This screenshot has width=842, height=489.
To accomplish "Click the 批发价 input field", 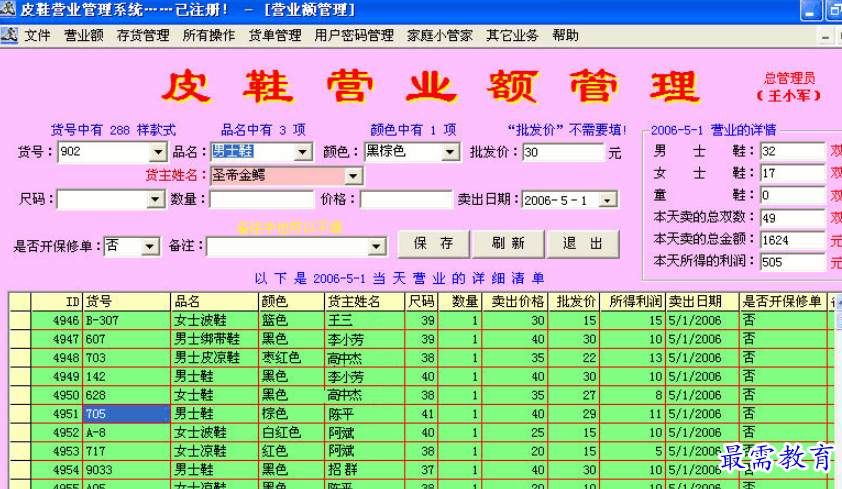I will pos(562,153).
